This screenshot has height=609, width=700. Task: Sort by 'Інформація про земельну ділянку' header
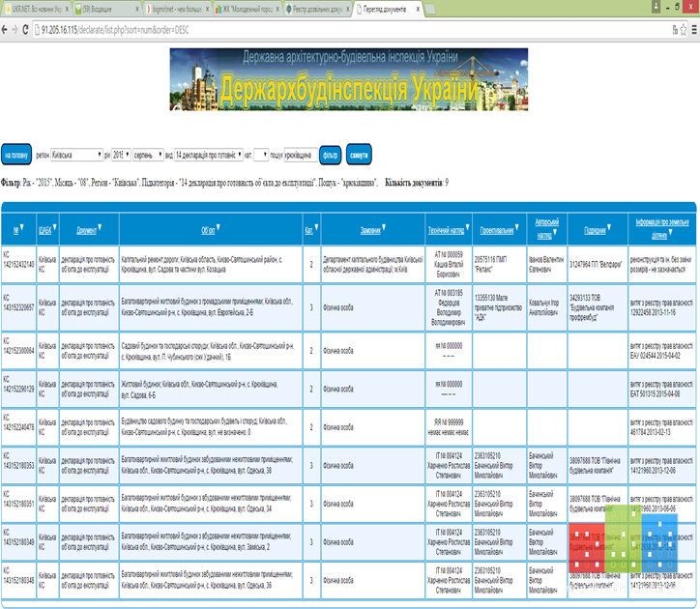pos(662,228)
